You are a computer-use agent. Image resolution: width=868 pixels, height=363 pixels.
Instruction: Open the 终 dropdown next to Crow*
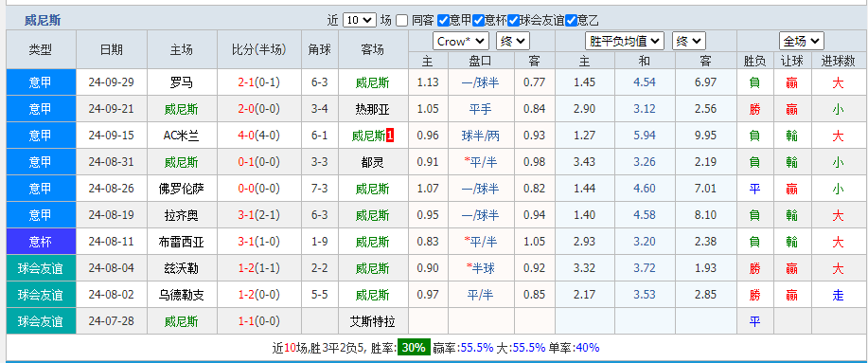(x=513, y=41)
